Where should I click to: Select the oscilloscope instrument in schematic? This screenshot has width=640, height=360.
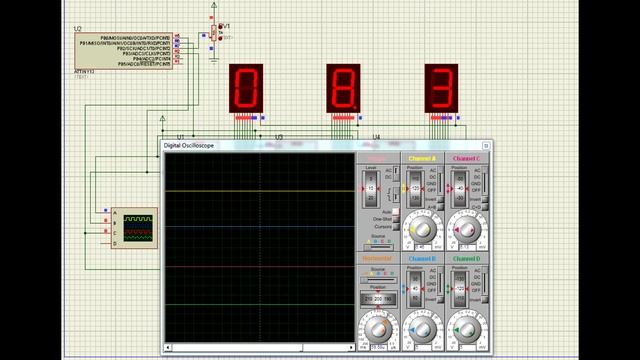(x=134, y=228)
